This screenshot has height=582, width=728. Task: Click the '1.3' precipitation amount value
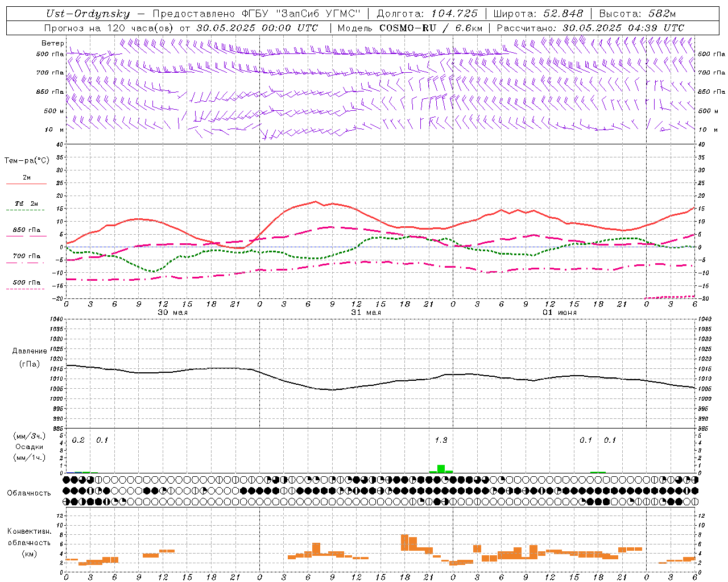coord(441,440)
